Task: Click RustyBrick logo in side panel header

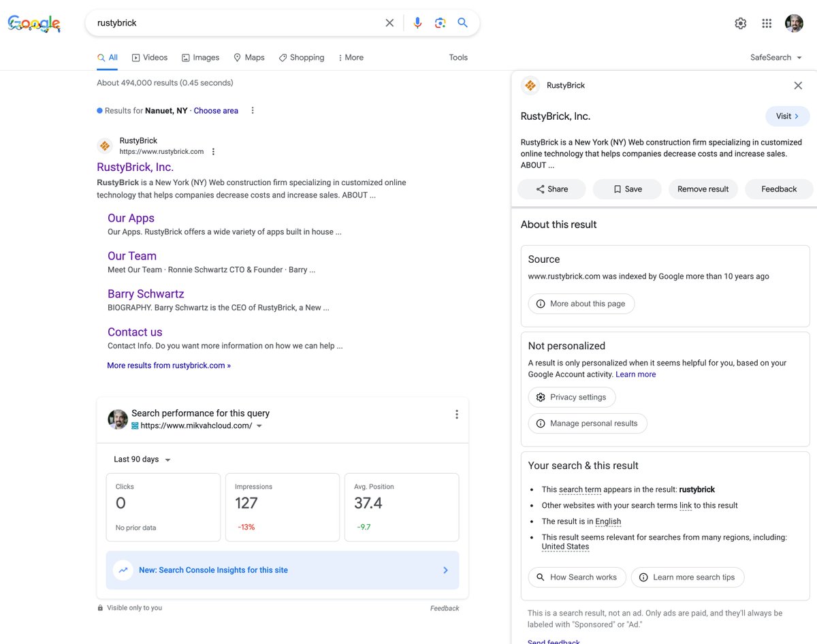Action: (530, 85)
